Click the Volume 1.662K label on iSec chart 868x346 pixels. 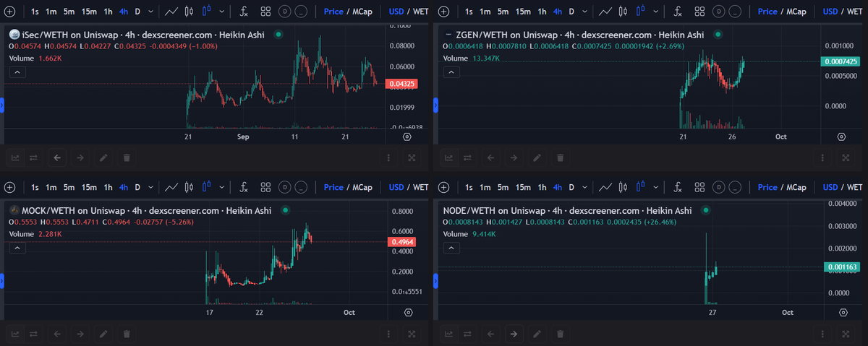click(35, 58)
